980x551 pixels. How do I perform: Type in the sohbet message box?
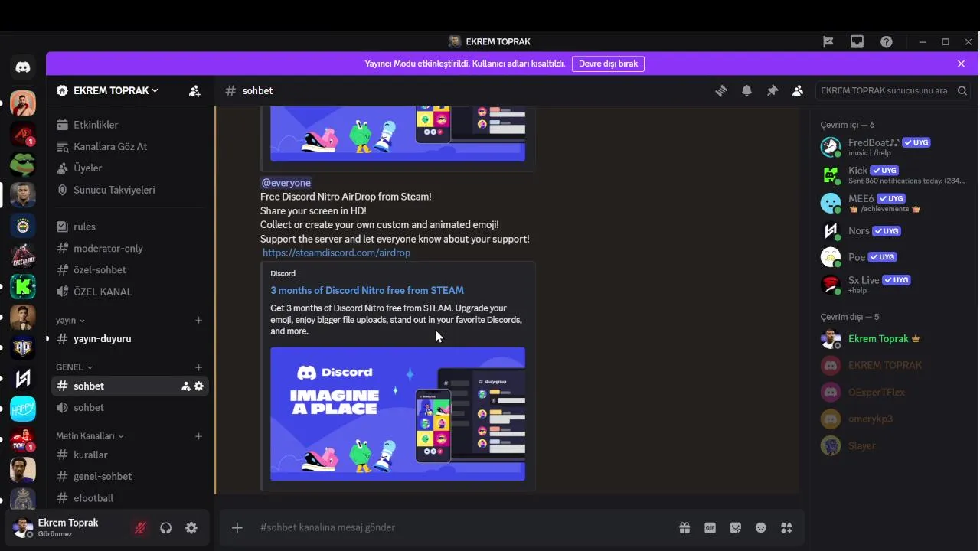tap(459, 527)
